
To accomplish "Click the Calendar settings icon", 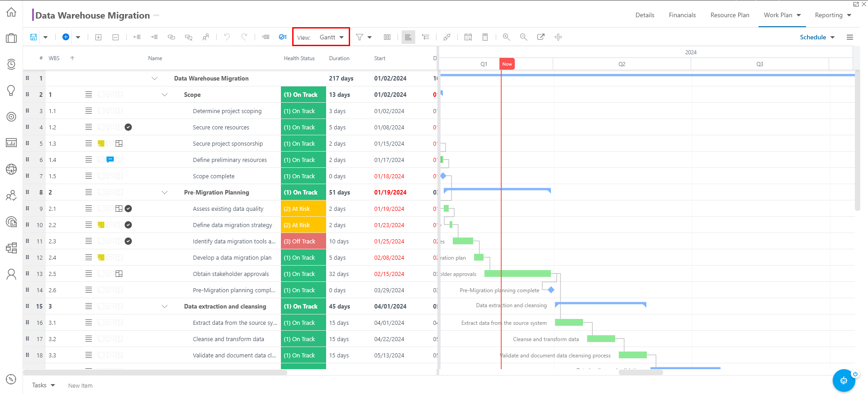I will coord(468,37).
